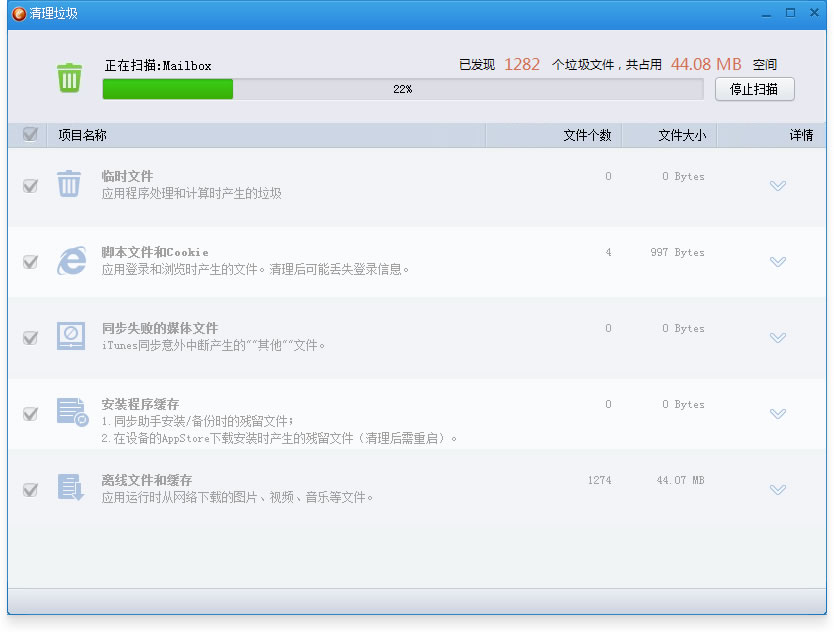Expand details for 安装程序缓存 row
Screen dimensions: 834x632
[778, 414]
